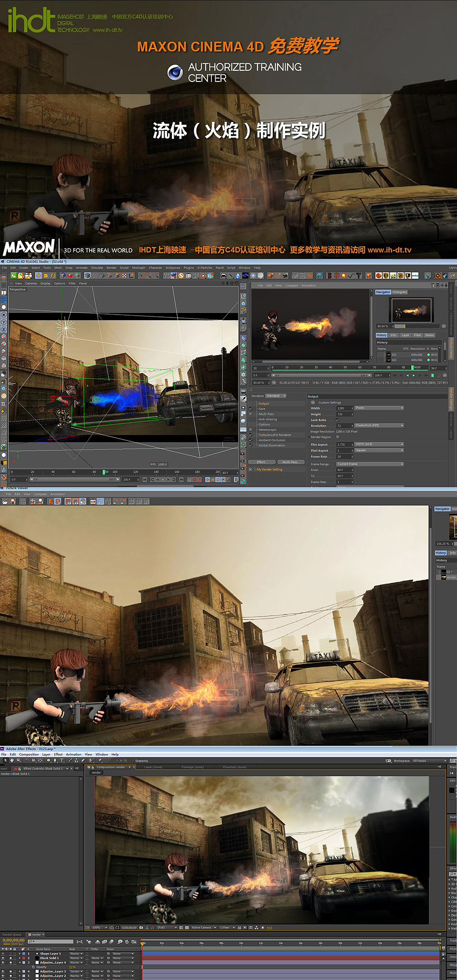Open the Renderer Standard dropdown

(x=276, y=396)
